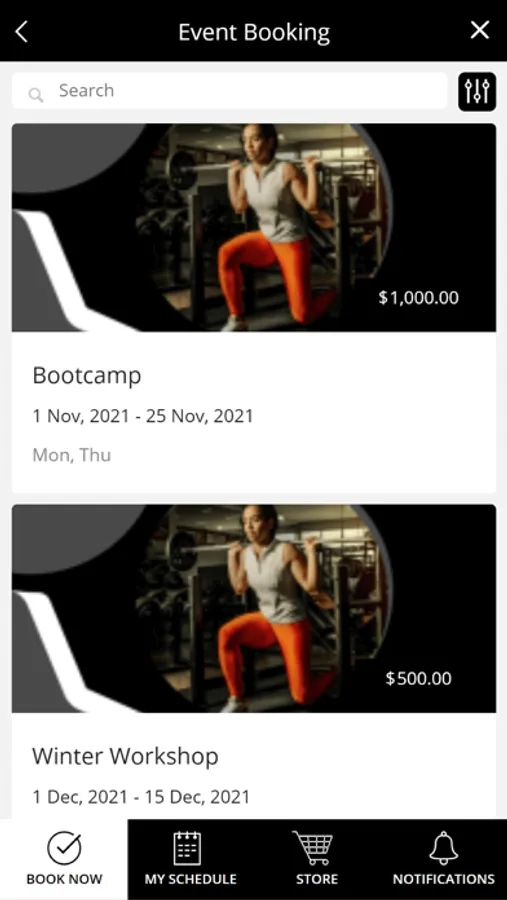Image resolution: width=507 pixels, height=900 pixels.
Task: Close the Event Booking screen
Action: coord(479,30)
